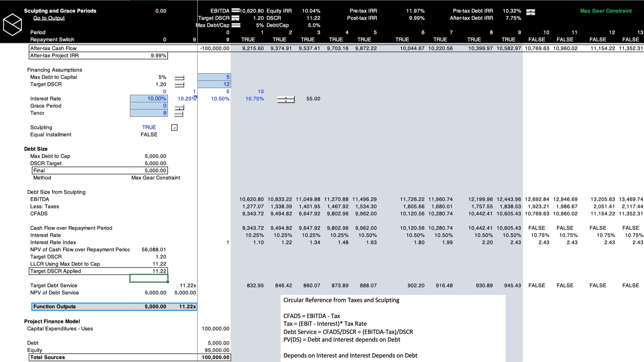This screenshot has width=644, height=362.
Task: Click the interest rate spinner beside 55.00
Action: (286, 99)
